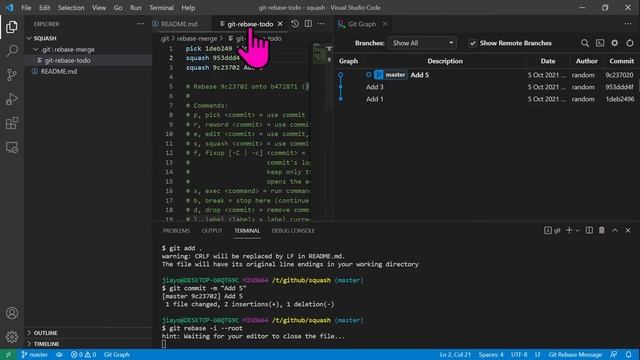
Task: Change indentation via Spaces: 4
Action: click(491, 354)
